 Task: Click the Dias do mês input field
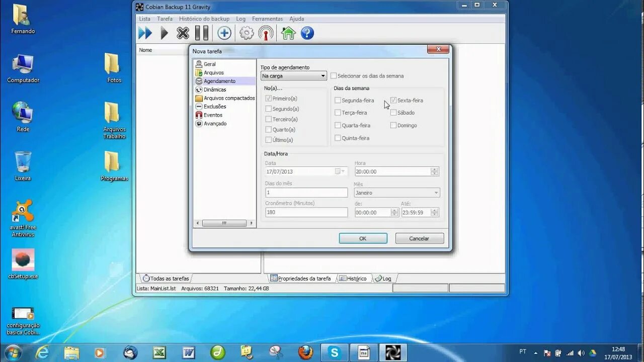click(x=306, y=193)
